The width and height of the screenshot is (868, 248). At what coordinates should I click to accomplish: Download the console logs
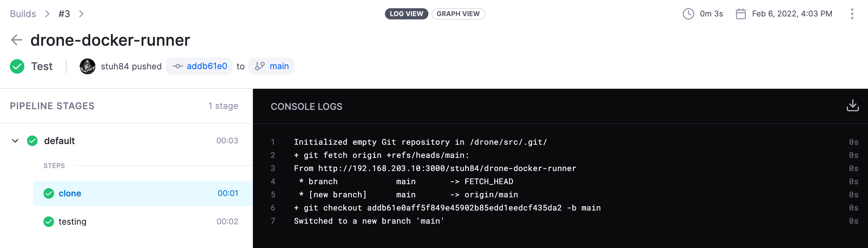tap(852, 105)
